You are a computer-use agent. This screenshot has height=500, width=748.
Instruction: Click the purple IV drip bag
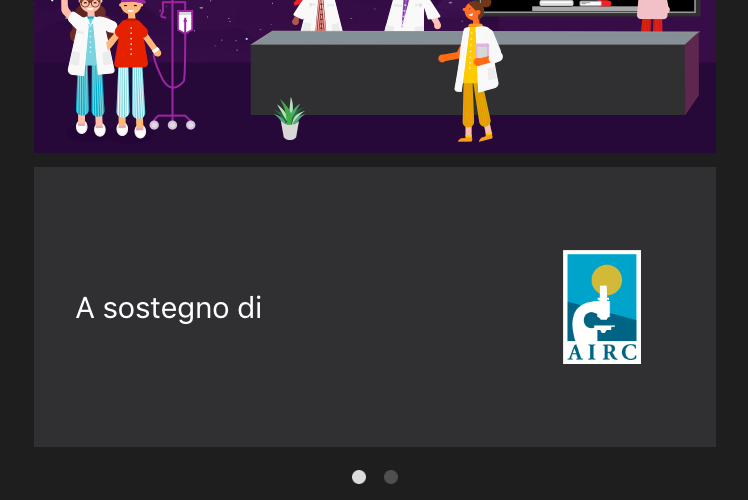(x=185, y=21)
